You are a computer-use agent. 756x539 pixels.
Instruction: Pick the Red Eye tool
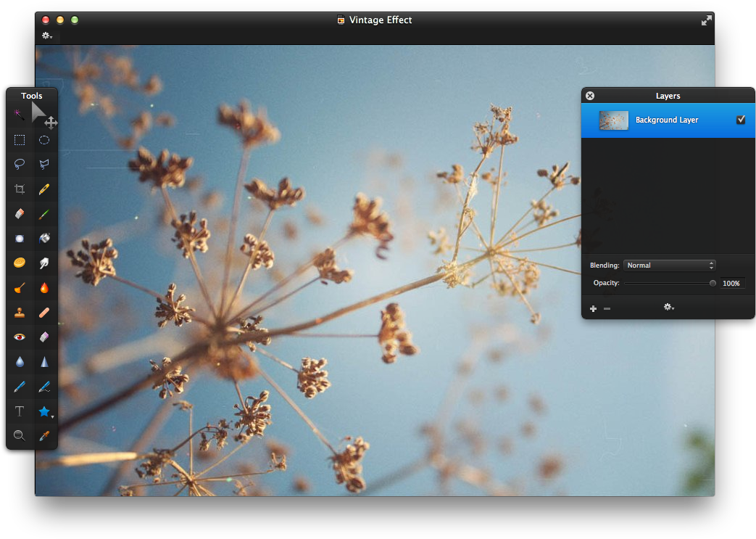pos(20,337)
